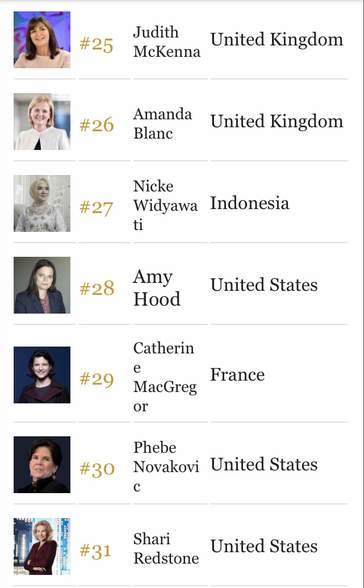Open Shari Redstone's profile photo
The width and height of the screenshot is (364, 588).
pos(42,547)
